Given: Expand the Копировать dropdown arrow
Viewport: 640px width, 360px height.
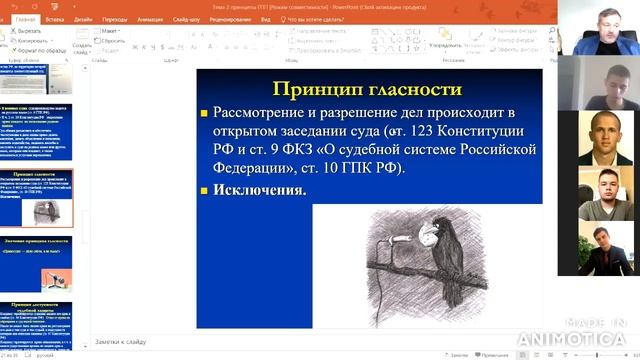Looking at the screenshot, I should tap(52, 41).
